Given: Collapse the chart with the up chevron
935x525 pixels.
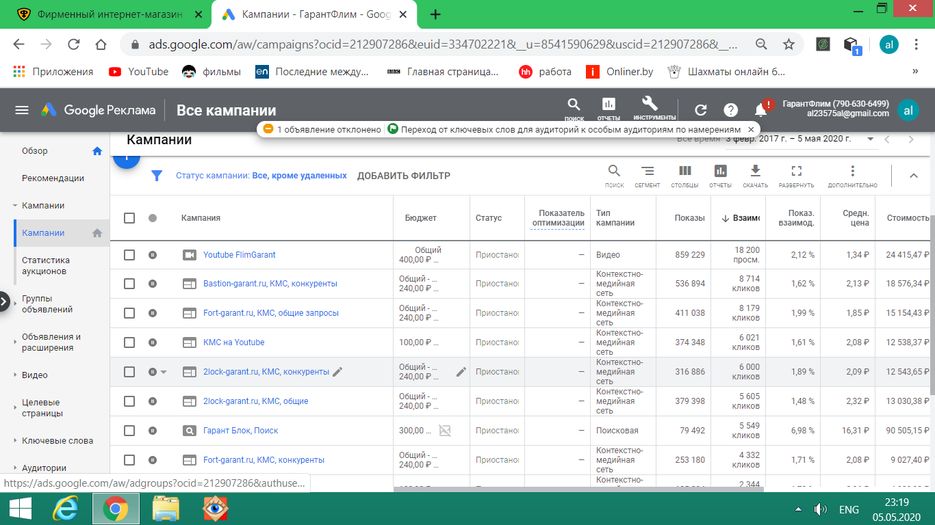Looking at the screenshot, I should click(x=913, y=175).
